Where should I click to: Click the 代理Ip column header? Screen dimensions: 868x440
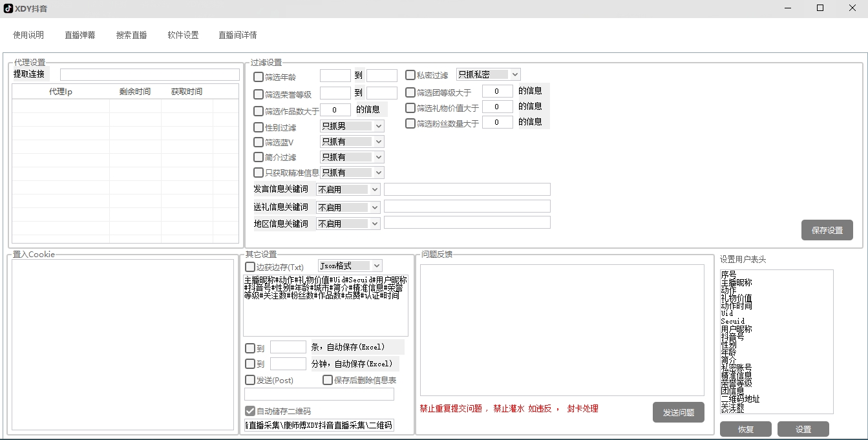[x=61, y=92]
